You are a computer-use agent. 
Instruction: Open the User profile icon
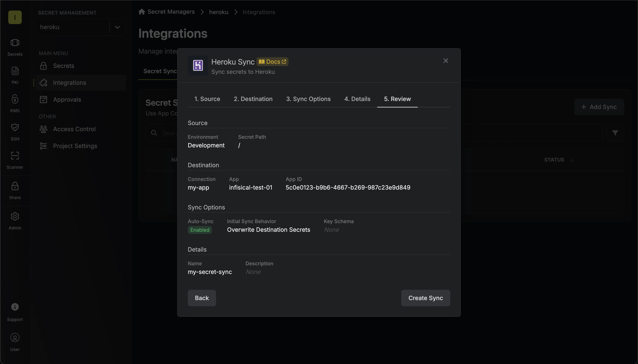15,338
